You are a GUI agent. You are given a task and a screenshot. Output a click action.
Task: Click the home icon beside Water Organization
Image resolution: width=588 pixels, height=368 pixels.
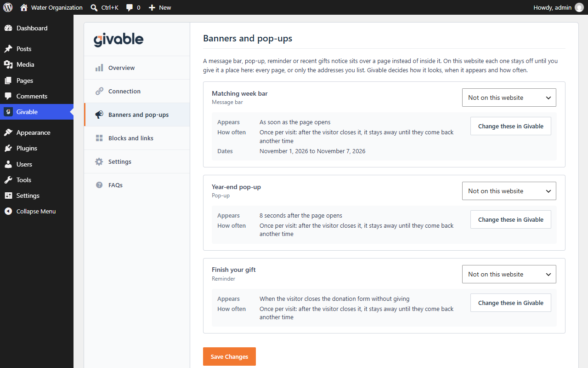coord(24,7)
